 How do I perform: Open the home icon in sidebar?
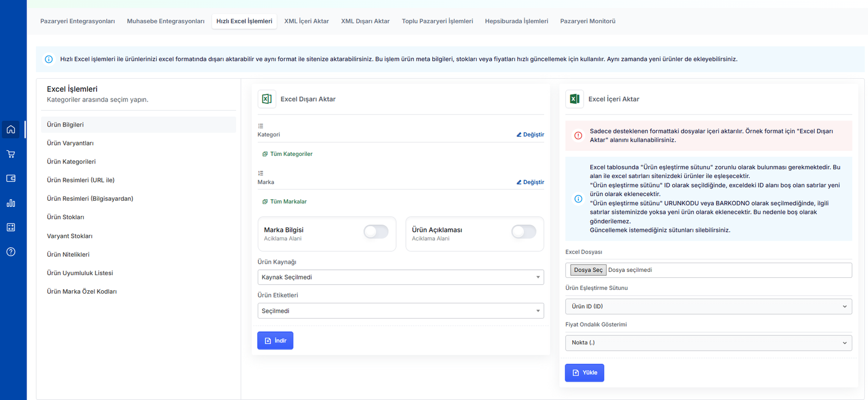coord(11,130)
